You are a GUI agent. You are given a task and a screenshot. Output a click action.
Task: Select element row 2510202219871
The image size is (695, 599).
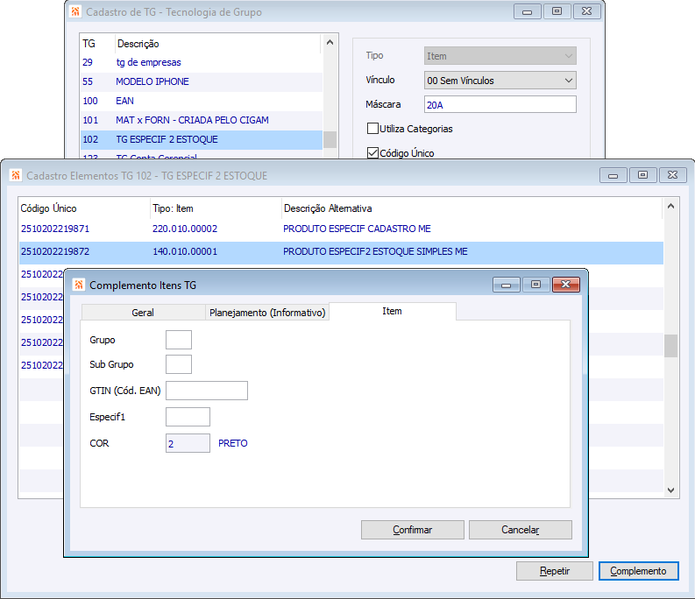(x=341, y=229)
